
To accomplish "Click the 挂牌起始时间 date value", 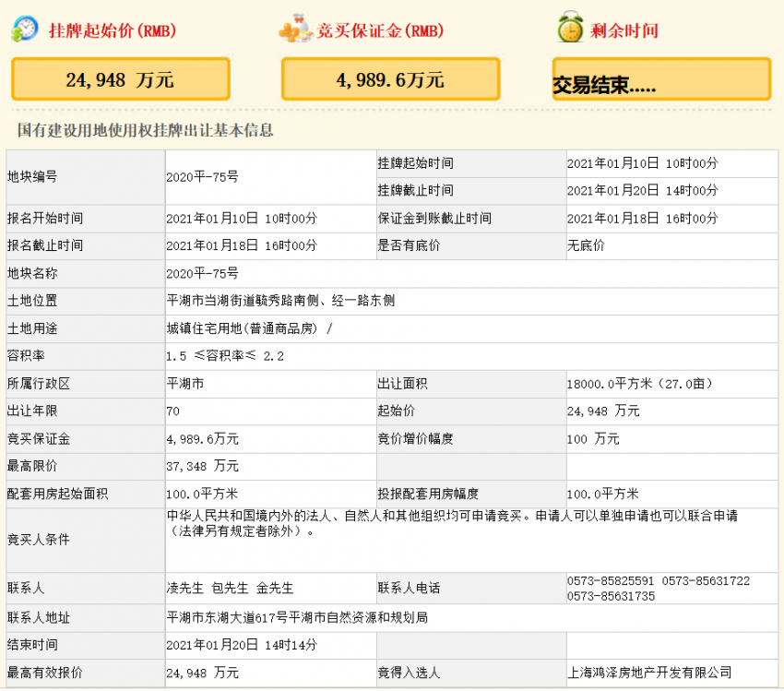I will 642,163.
